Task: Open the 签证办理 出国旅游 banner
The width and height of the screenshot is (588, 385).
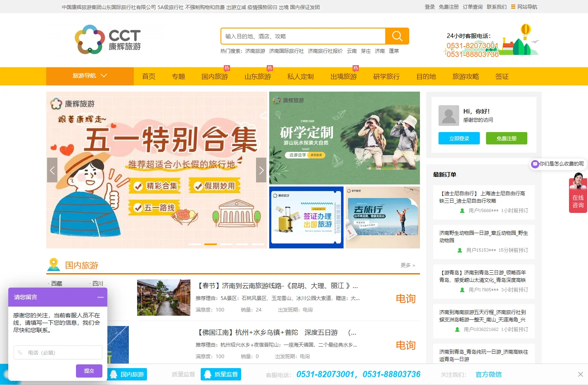Action: coord(306,217)
